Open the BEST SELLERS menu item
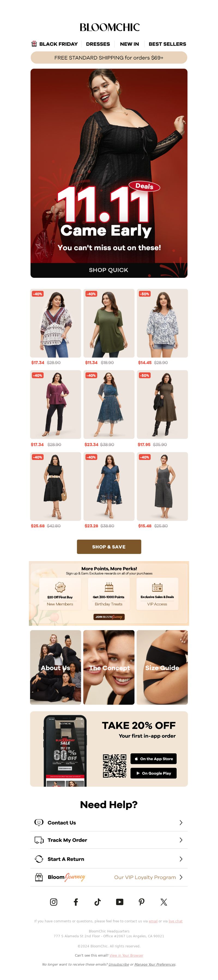 click(167, 44)
